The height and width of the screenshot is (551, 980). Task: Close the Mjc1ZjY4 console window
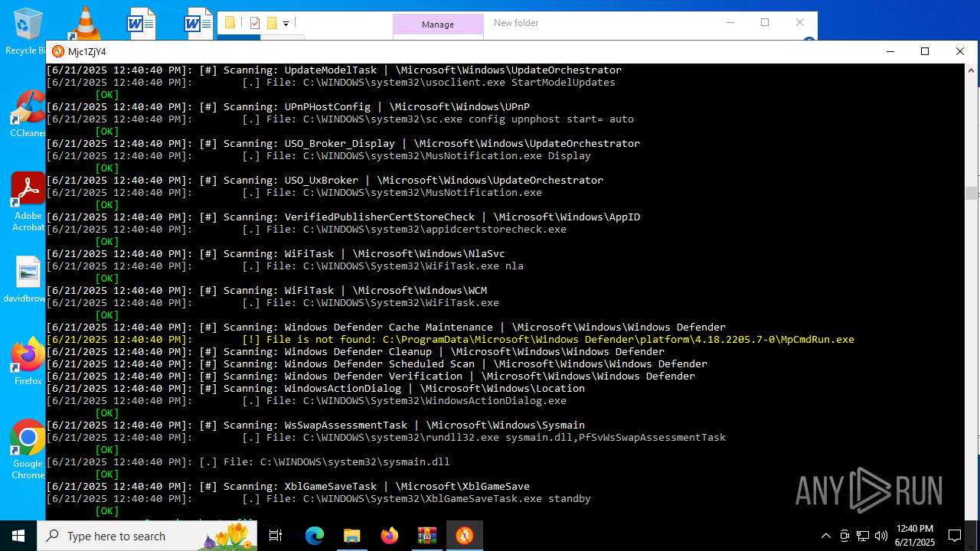coord(960,51)
